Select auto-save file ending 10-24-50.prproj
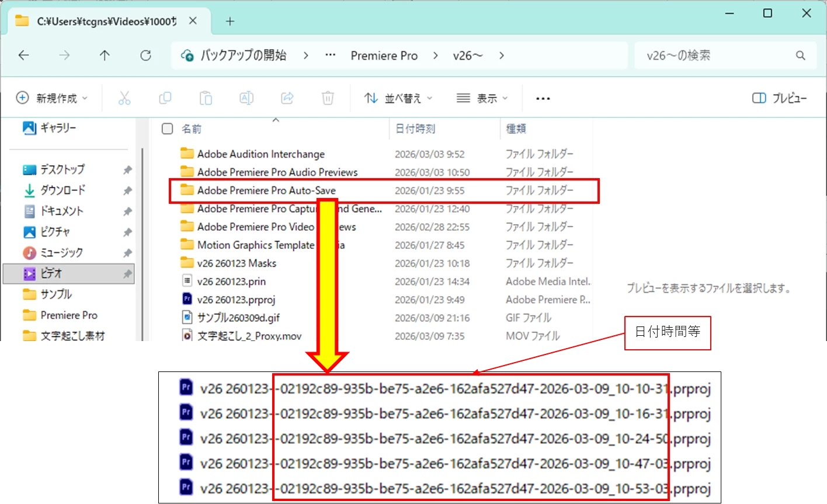 tap(444, 439)
